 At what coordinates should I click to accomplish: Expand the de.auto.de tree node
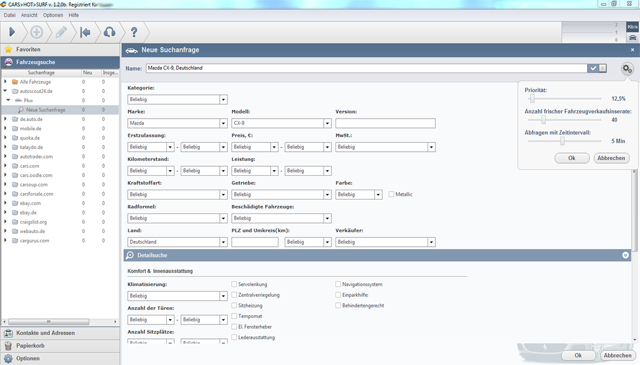pyautogui.click(x=5, y=119)
